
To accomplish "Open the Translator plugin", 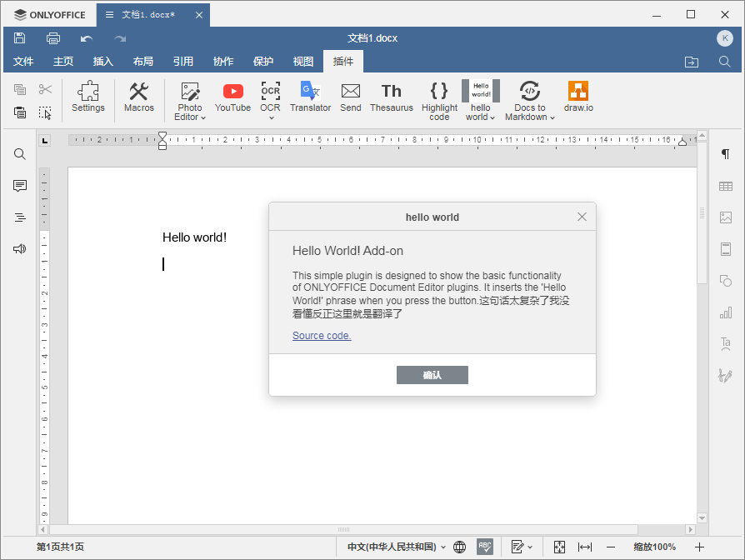I will point(310,97).
